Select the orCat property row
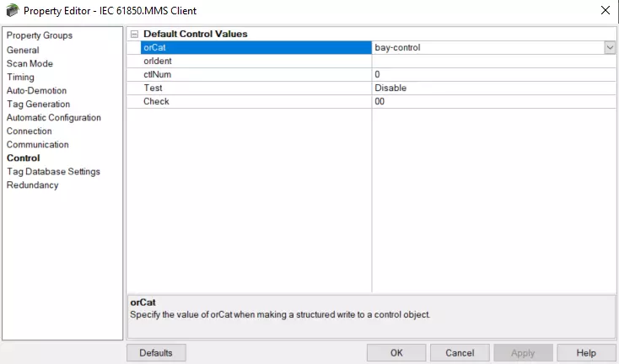 (x=256, y=48)
